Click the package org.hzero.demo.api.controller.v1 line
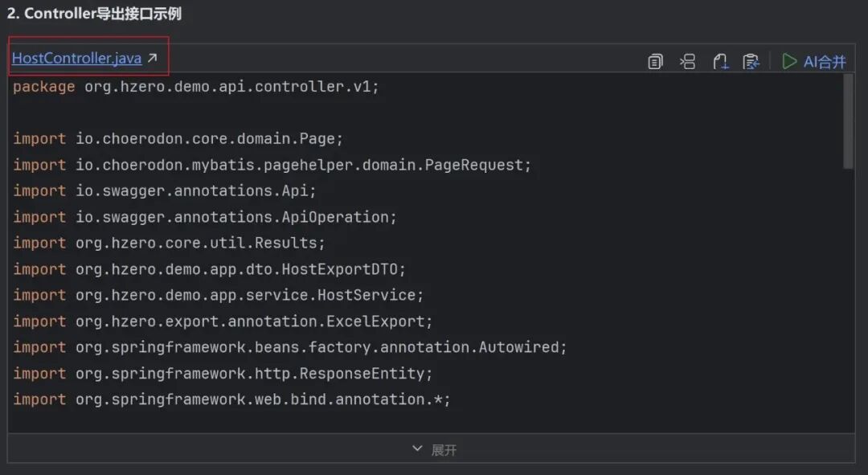 pos(195,87)
